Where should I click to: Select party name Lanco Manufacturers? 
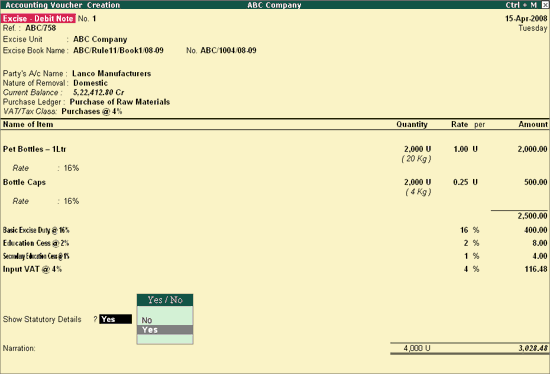pos(112,73)
